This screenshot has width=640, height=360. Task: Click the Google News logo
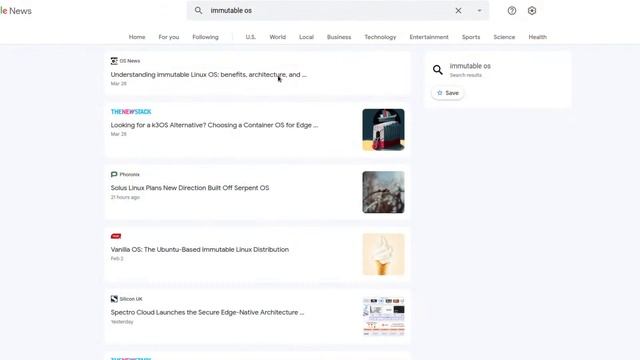[x=16, y=11]
